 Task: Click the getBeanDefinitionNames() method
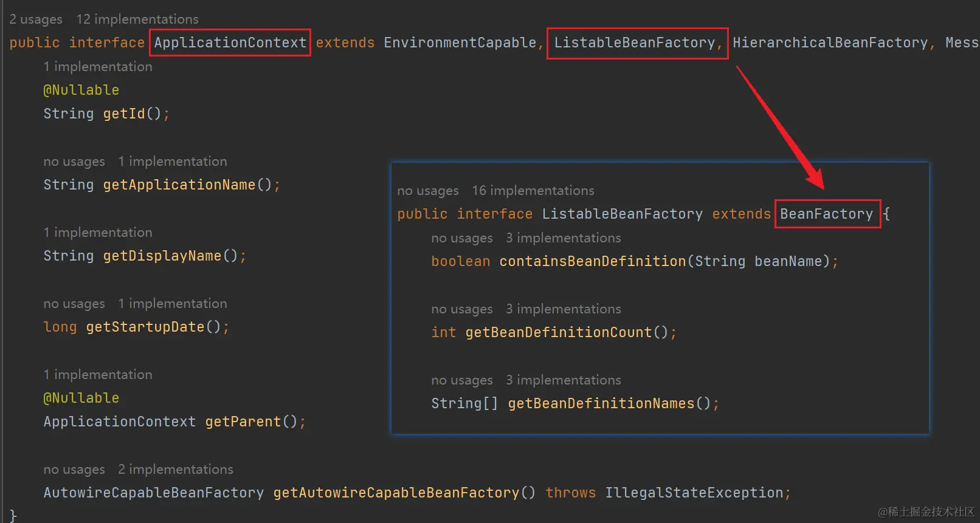click(601, 403)
